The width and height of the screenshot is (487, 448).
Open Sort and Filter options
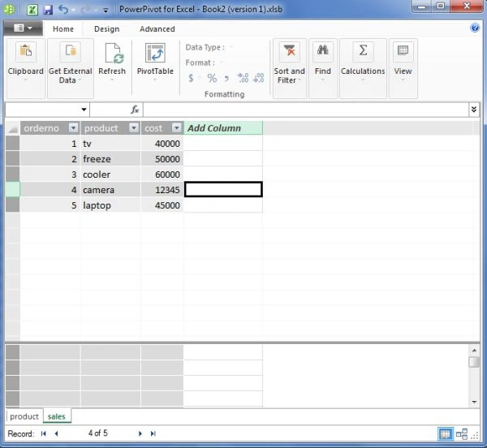pos(290,68)
